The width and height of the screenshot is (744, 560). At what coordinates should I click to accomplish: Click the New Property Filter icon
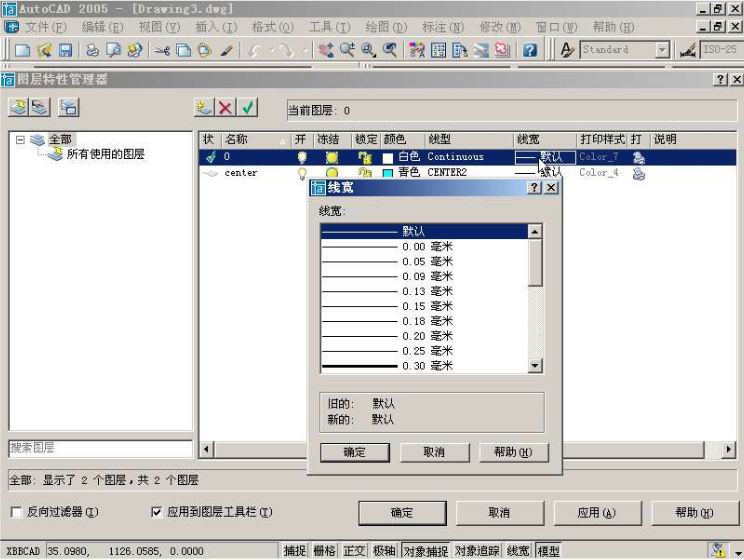19,107
